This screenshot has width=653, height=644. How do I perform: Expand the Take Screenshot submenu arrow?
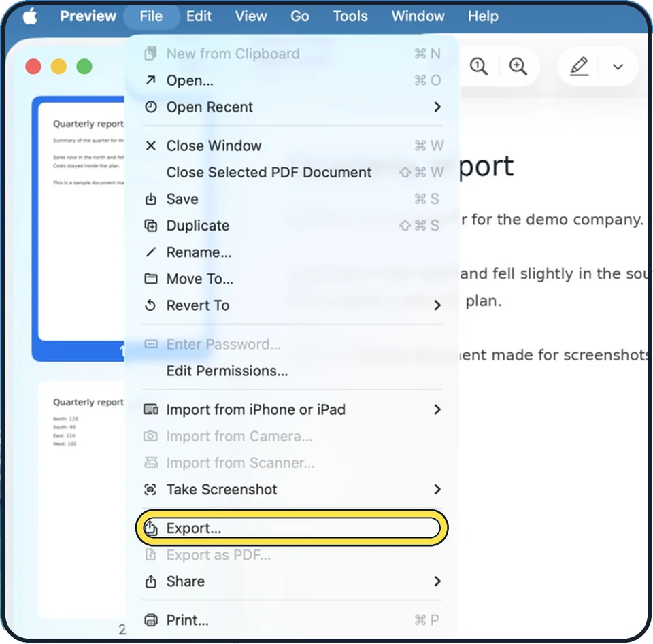pyautogui.click(x=437, y=490)
